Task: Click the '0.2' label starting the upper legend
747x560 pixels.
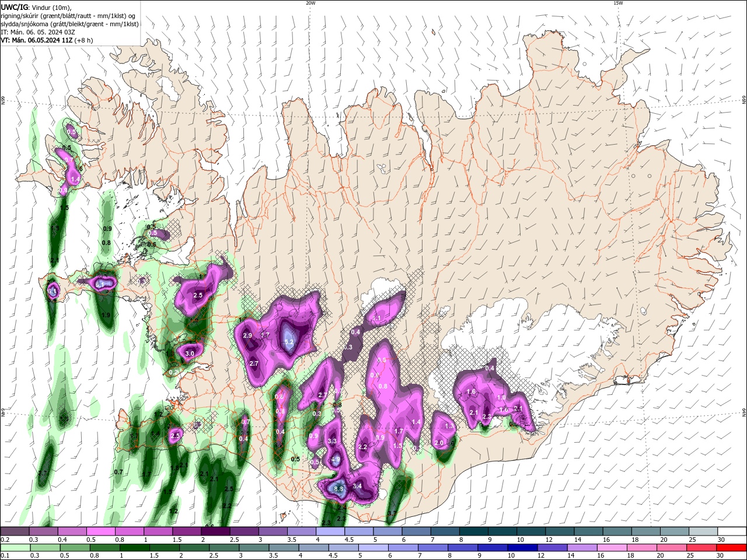Action: (5, 540)
